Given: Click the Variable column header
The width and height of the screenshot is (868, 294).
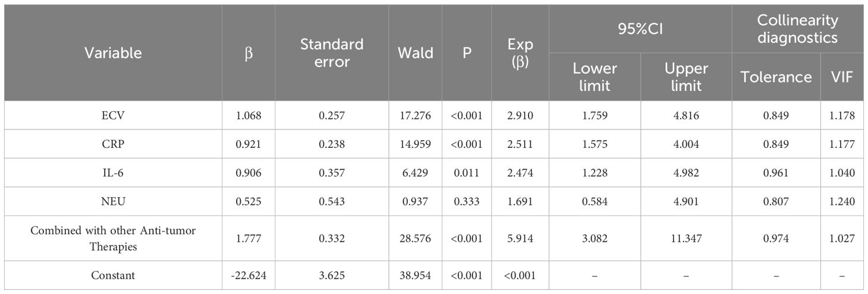Looking at the screenshot, I should [113, 53].
